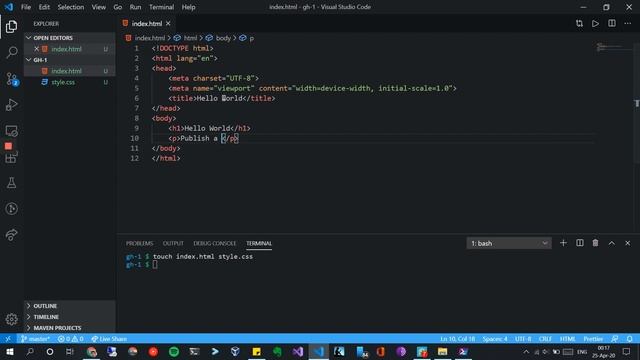
Task: Collapse the Open Editors section
Action: 69,38
